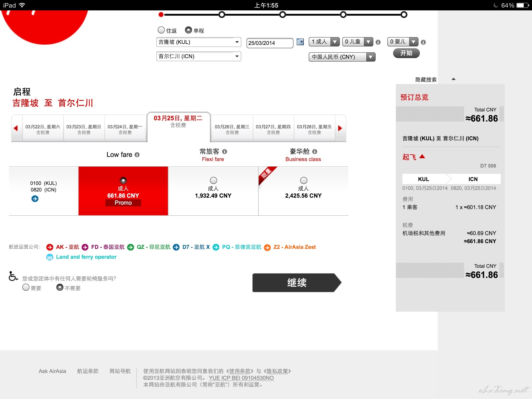Switch to 03月22日 星期六 tab
Viewport: 532px width, 399px height.
coord(43,129)
